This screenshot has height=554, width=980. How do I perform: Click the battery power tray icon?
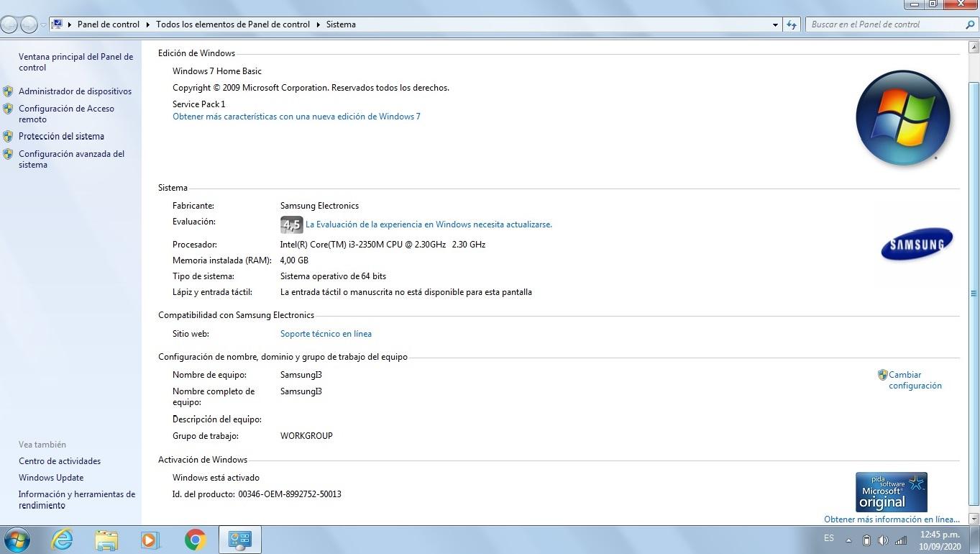[866, 540]
